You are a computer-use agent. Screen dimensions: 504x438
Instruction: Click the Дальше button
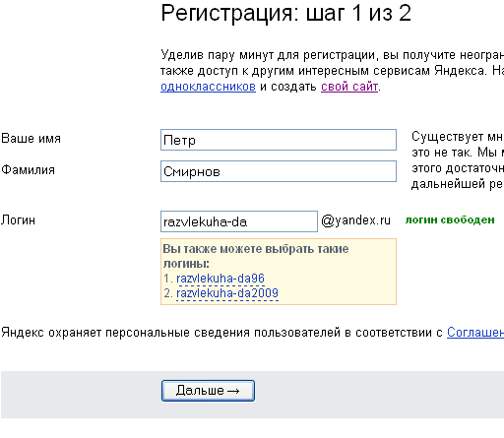click(x=208, y=391)
